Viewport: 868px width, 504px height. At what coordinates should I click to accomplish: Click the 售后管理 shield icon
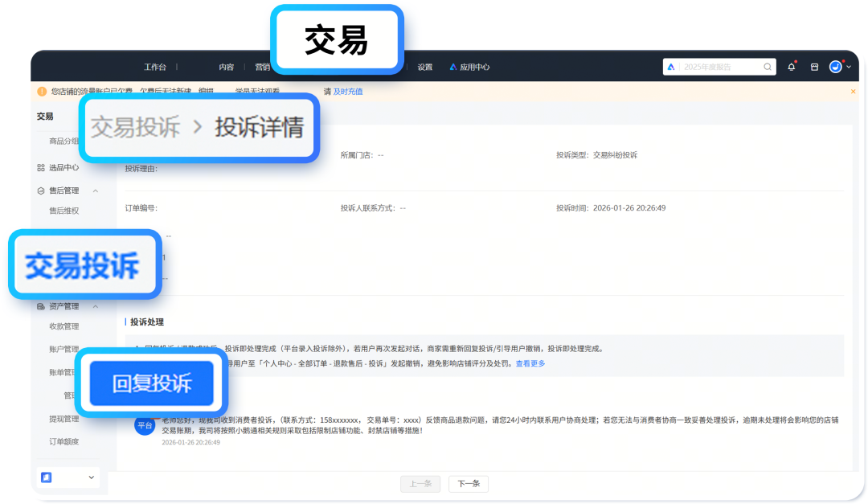click(x=41, y=191)
